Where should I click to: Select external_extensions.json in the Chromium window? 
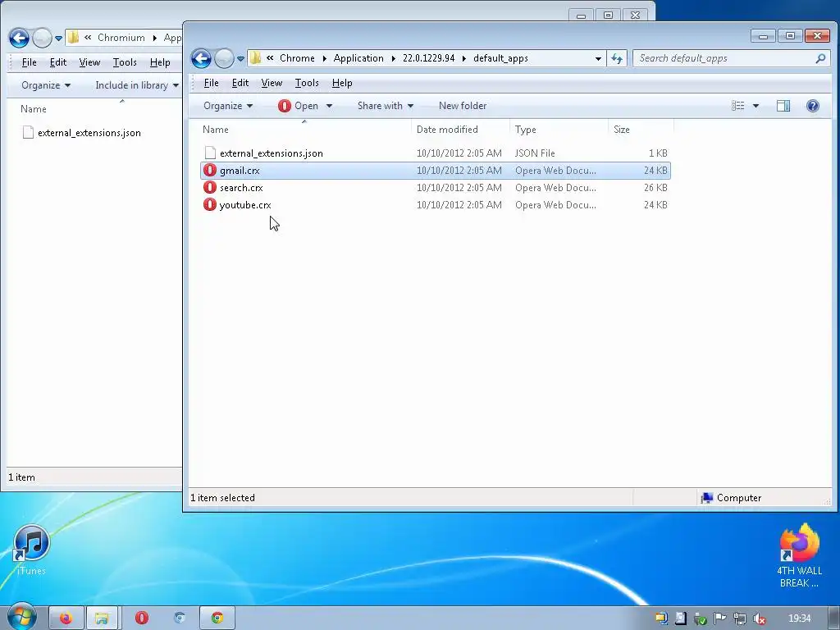click(89, 133)
